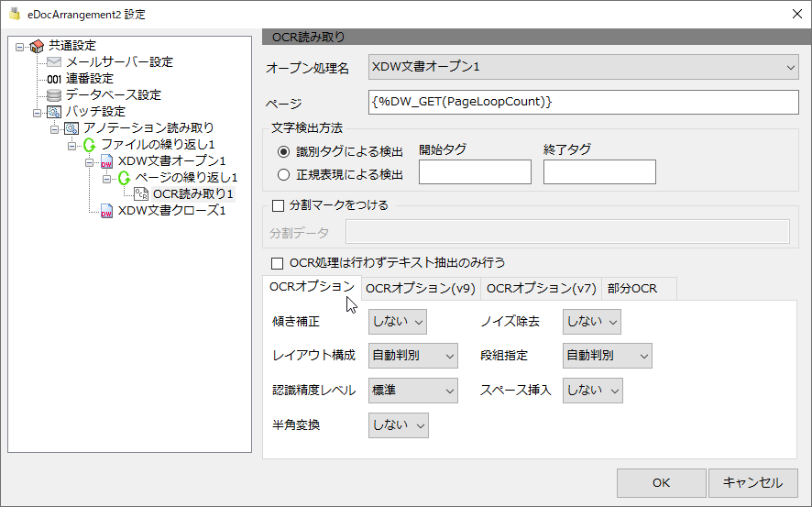This screenshot has width=812, height=507.
Task: Check OCR処理は行わずテキスト抽出のみ行う option
Action: 278,263
